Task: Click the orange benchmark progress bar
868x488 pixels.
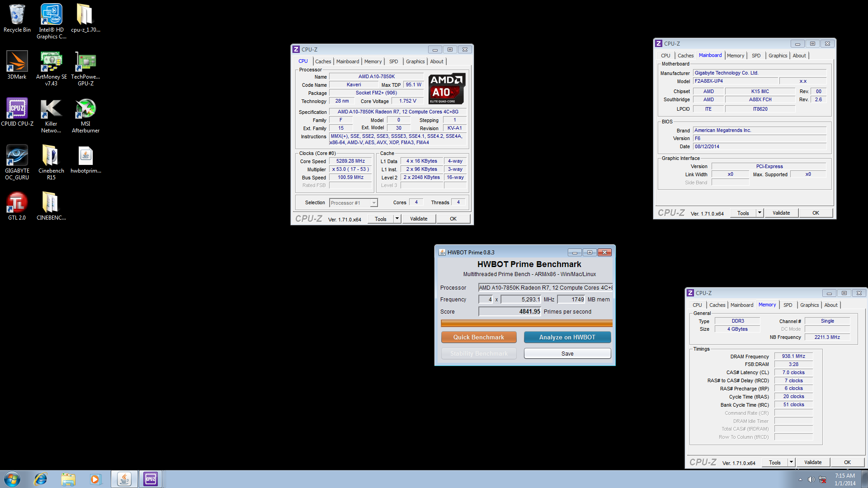Action: [x=527, y=323]
